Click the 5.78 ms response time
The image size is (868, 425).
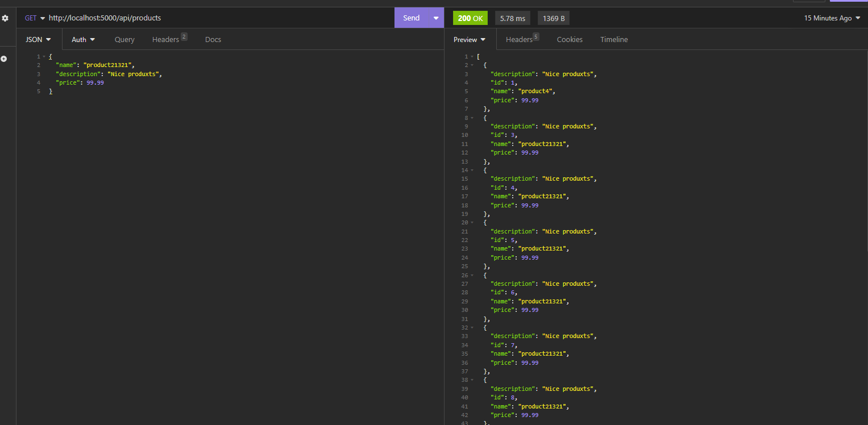tap(513, 18)
